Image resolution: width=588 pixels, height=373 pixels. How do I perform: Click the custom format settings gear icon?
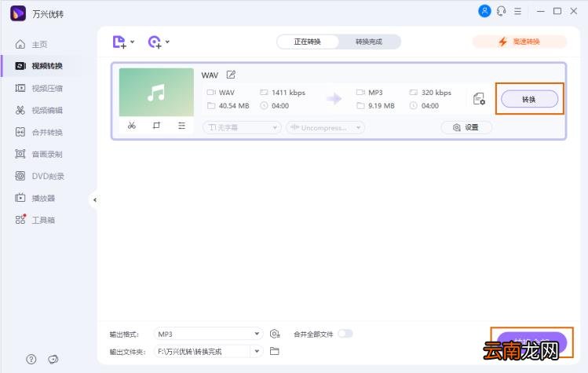pos(275,334)
